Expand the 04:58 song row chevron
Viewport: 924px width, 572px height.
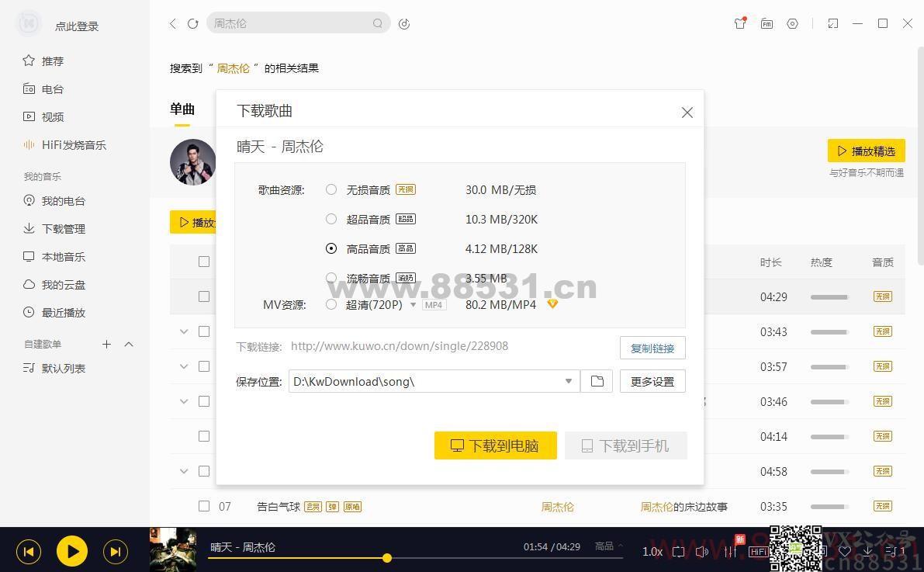[184, 471]
